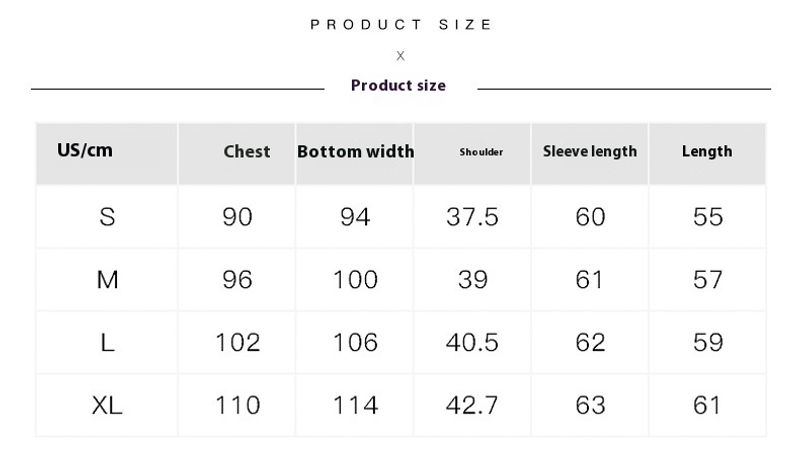This screenshot has height=462, width=800.
Task: Click shoulder value 37.5
Action: pyautogui.click(x=472, y=217)
